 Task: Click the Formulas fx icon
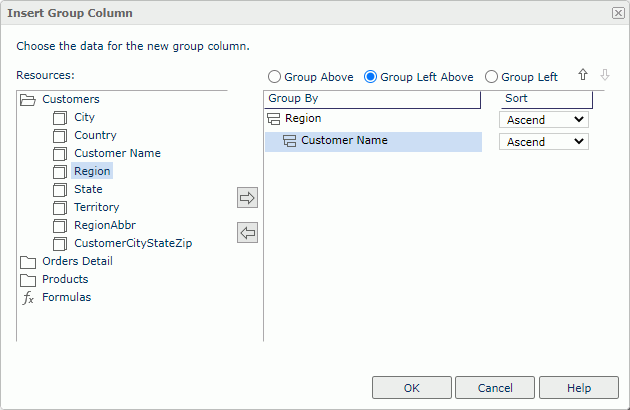point(28,298)
